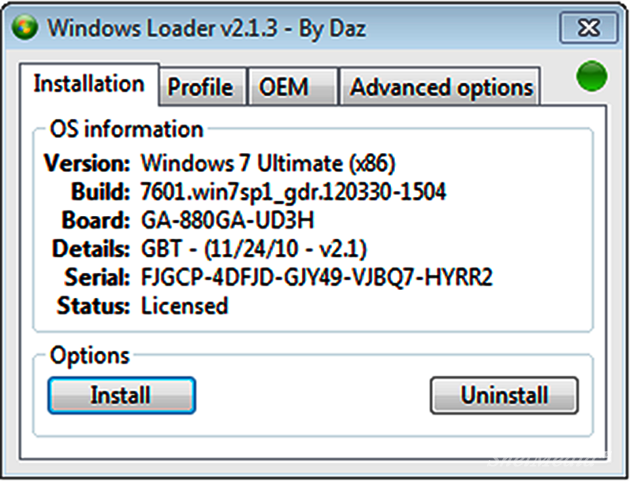Click the Details: label

tap(91, 249)
